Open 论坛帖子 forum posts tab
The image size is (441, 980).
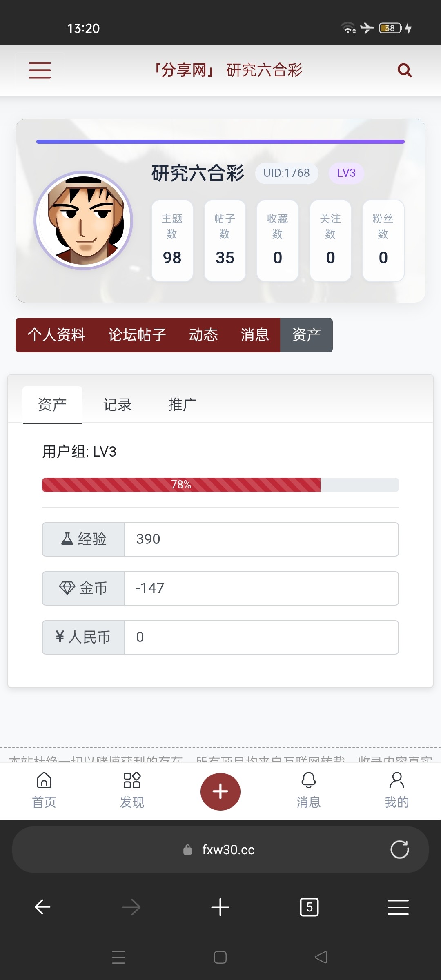coord(137,335)
